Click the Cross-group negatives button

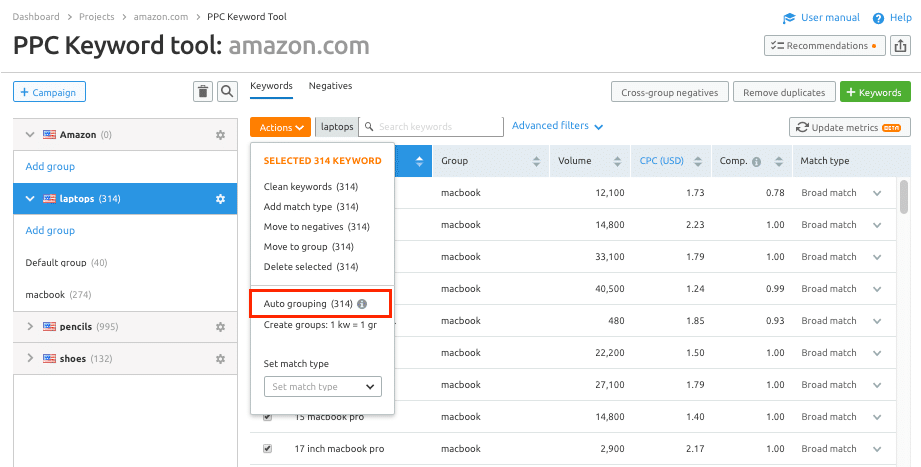(x=669, y=92)
